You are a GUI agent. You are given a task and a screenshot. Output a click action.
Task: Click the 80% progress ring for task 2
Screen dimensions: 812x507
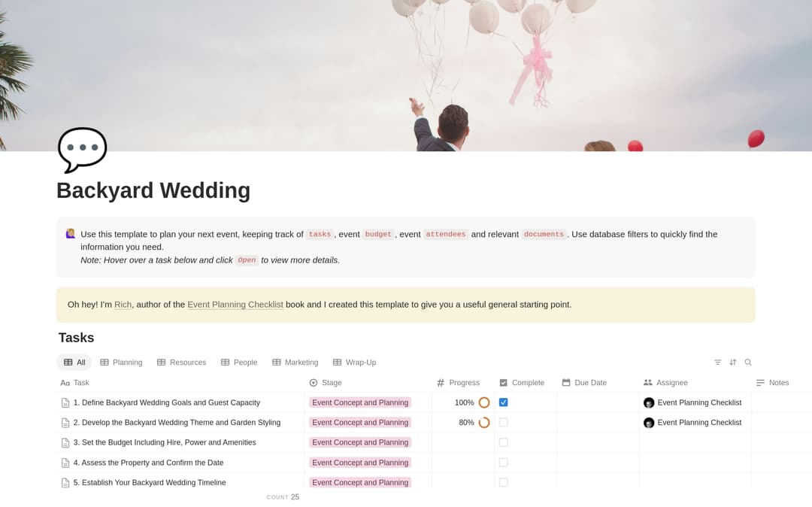coord(484,423)
